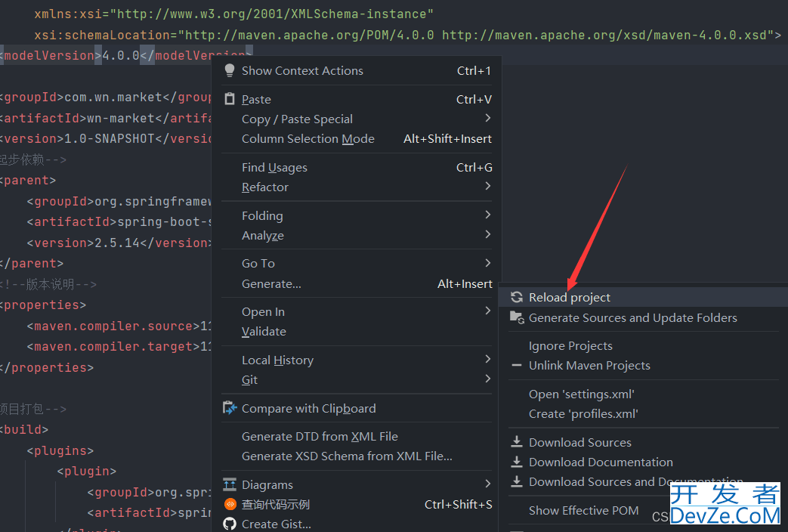Click the Download Sources arrow icon
The height and width of the screenshot is (532, 788).
tap(517, 442)
